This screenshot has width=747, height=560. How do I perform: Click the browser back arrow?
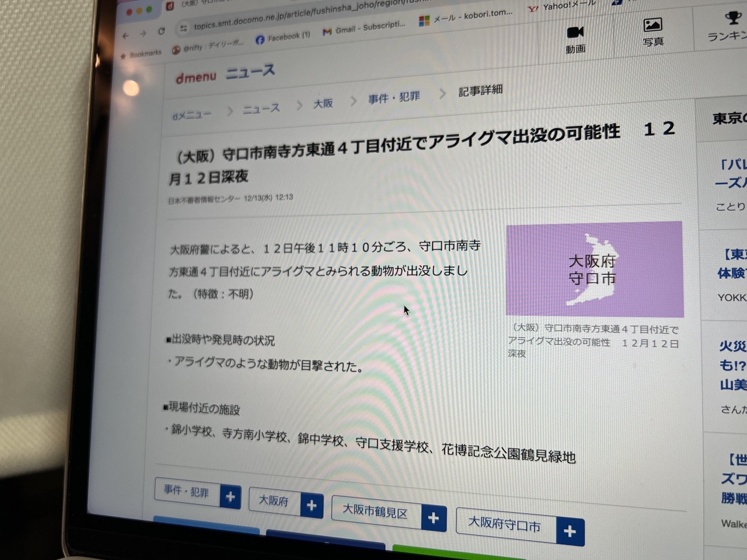pos(125,36)
